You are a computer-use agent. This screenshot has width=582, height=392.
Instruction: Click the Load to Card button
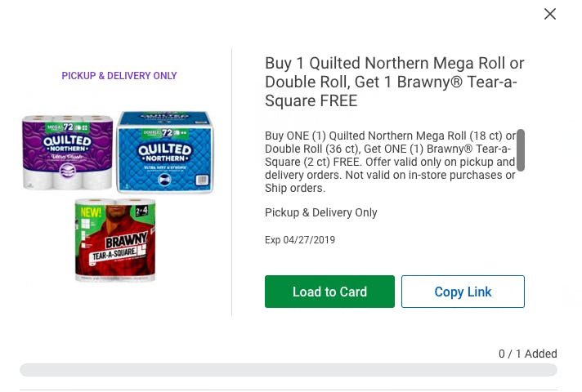(329, 292)
